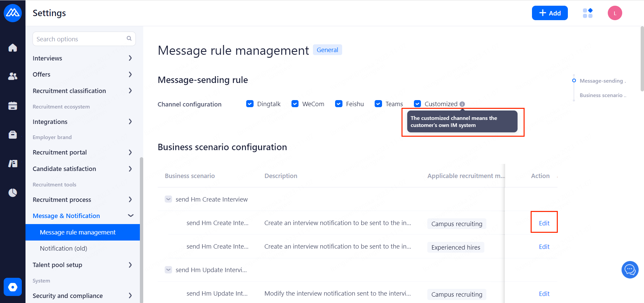Image resolution: width=644 pixels, height=303 pixels.
Task: Expand the Interviews settings section
Action: click(130, 58)
